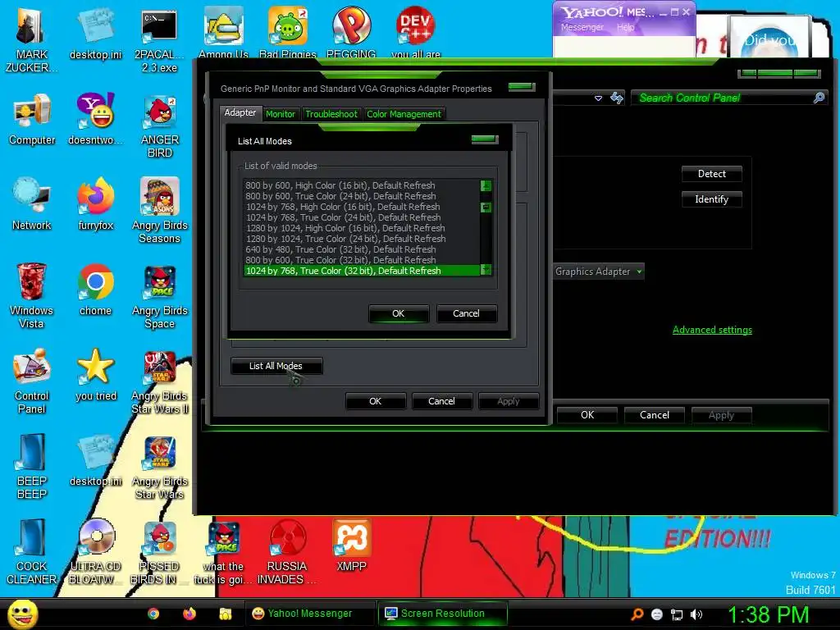Open the Messenger menu in Yahoo Messenger
Viewport: 840px width, 630px height.
tap(582, 27)
